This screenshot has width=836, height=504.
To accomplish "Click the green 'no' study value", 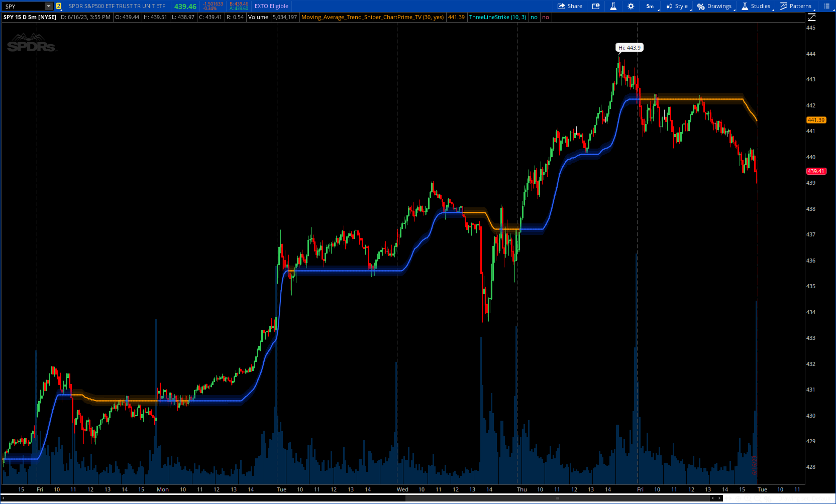I will click(x=534, y=17).
